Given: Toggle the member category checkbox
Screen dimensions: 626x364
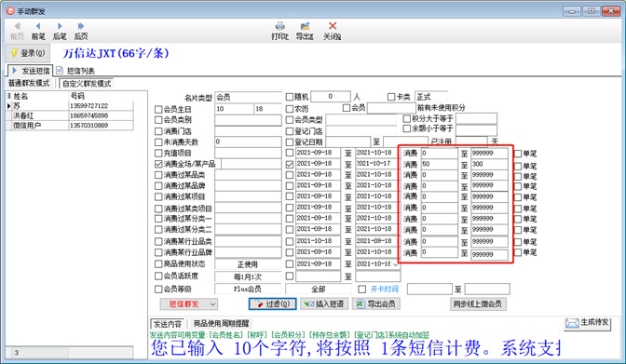Looking at the screenshot, I should (x=158, y=120).
